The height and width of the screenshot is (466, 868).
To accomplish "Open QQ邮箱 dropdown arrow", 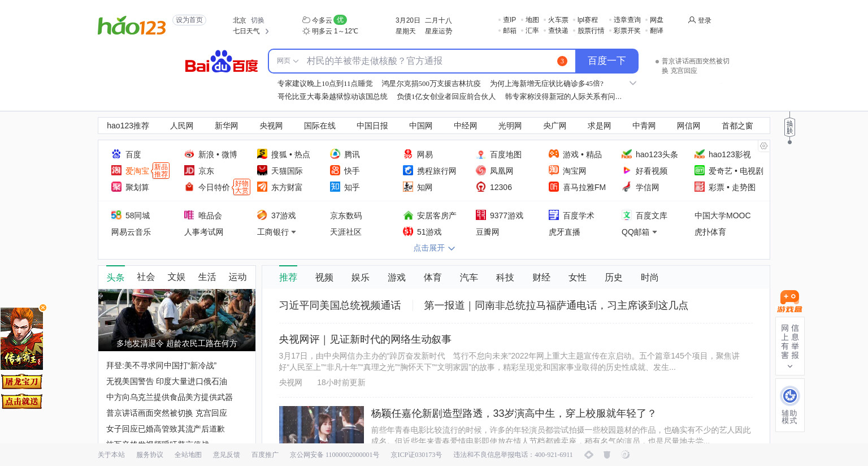I will coord(654,232).
